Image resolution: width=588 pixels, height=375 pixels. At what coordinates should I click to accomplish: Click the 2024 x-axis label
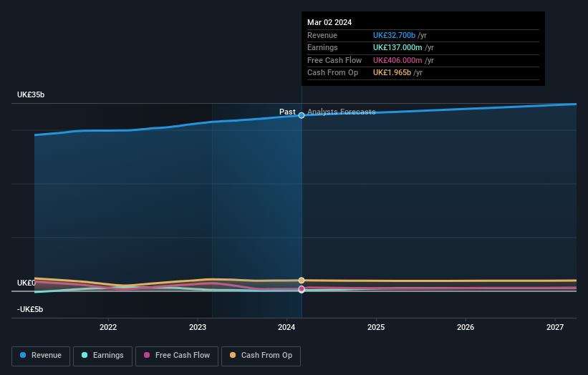(286, 327)
